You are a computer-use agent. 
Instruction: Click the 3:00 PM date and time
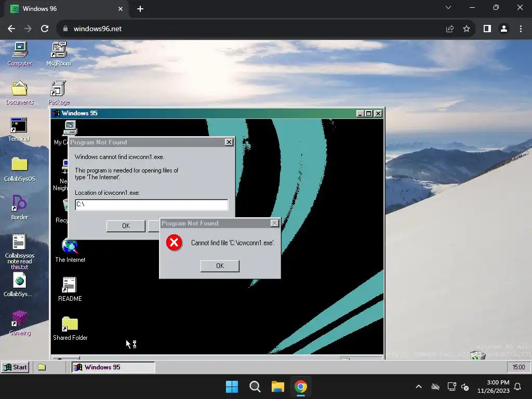(494, 387)
